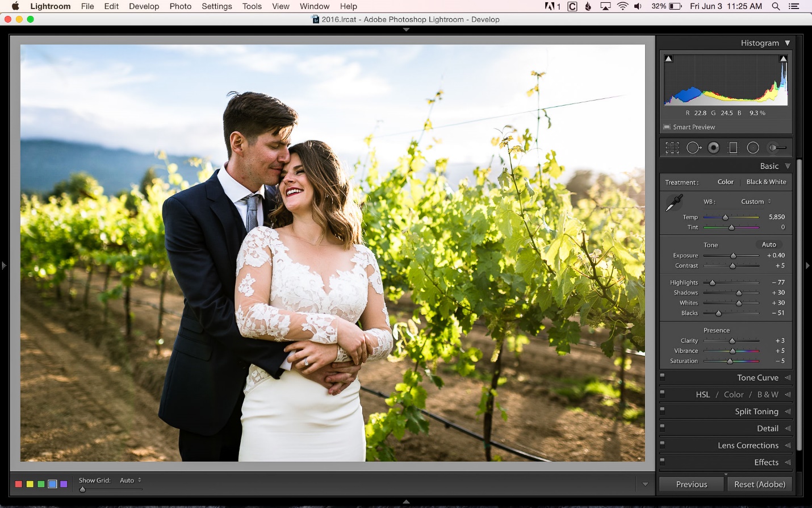
Task: Click the battery status icon
Action: coord(676,6)
